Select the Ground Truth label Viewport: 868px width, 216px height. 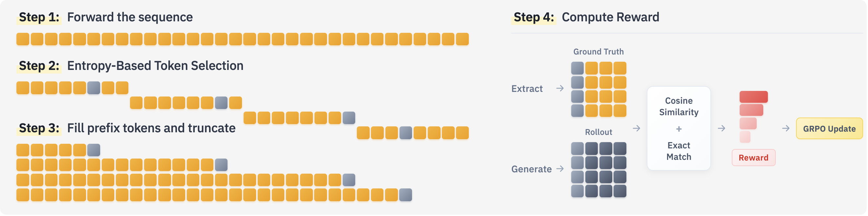pyautogui.click(x=598, y=52)
